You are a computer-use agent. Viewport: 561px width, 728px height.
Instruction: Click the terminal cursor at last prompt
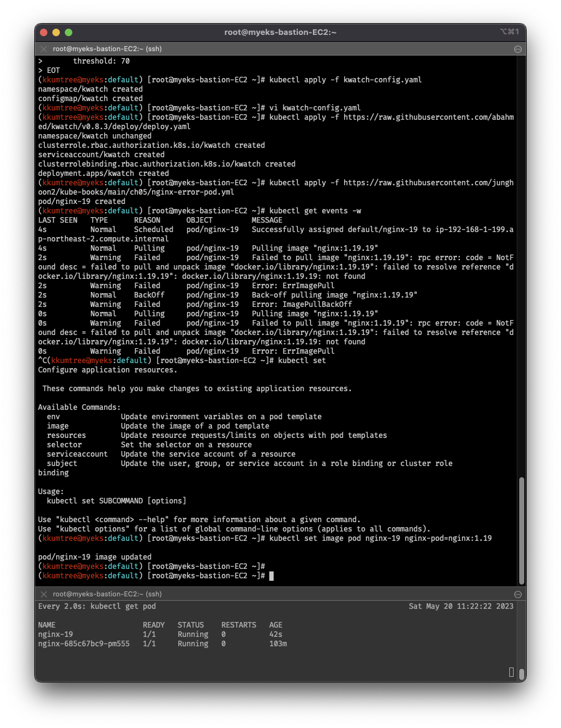click(271, 576)
